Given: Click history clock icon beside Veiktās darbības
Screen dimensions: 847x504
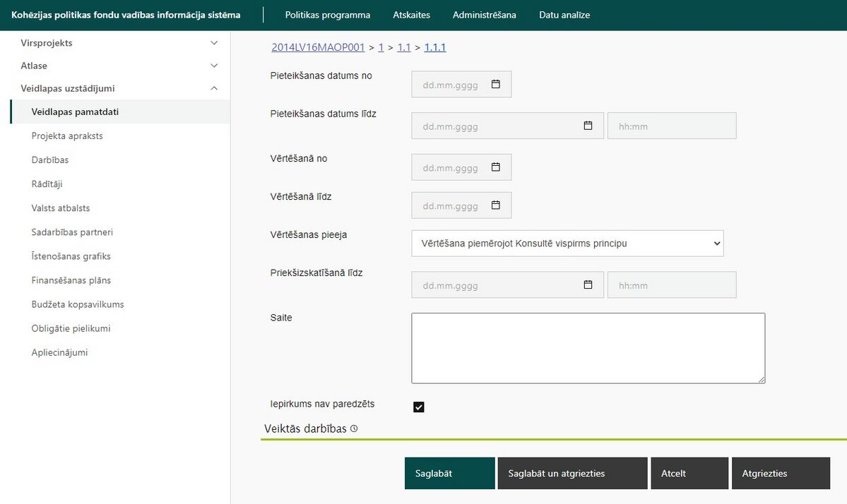Looking at the screenshot, I should click(354, 428).
